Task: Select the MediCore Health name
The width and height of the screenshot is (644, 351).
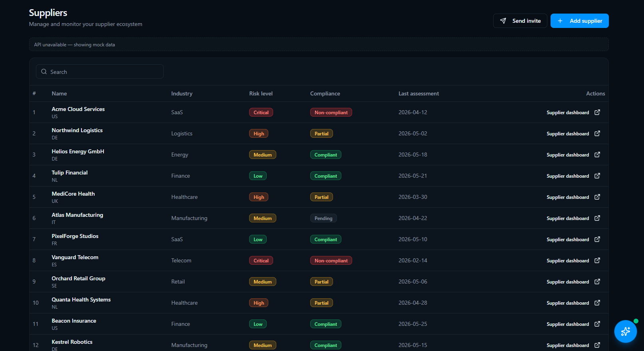Action: pyautogui.click(x=73, y=194)
